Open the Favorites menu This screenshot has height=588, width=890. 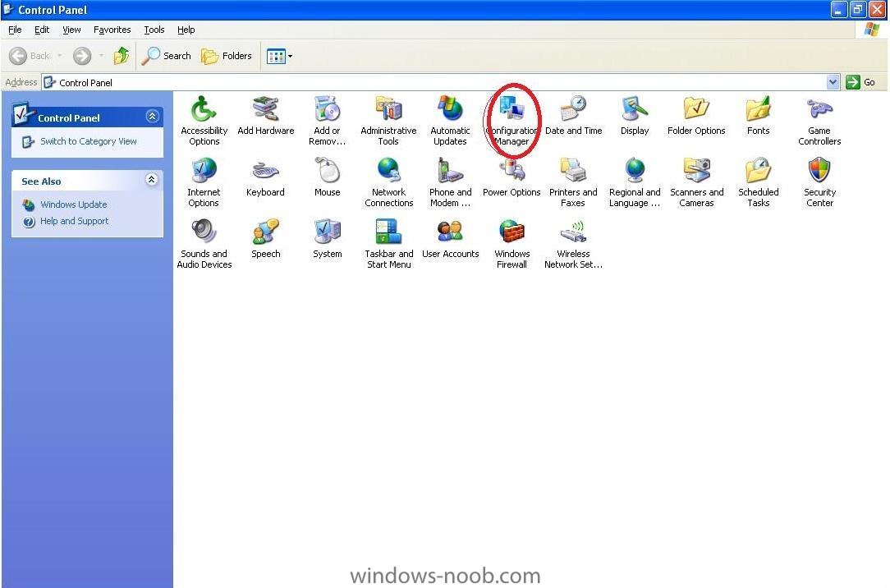(112, 30)
